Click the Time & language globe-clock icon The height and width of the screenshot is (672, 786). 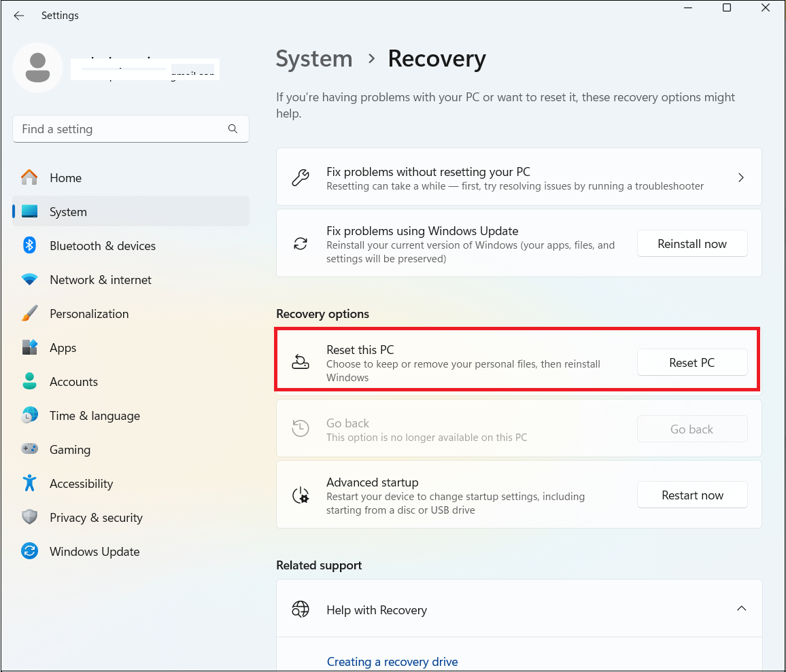(29, 415)
